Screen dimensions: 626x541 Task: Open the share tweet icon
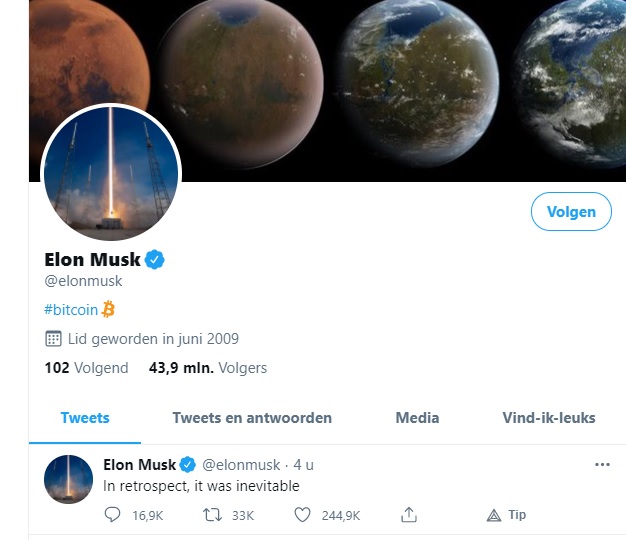409,515
